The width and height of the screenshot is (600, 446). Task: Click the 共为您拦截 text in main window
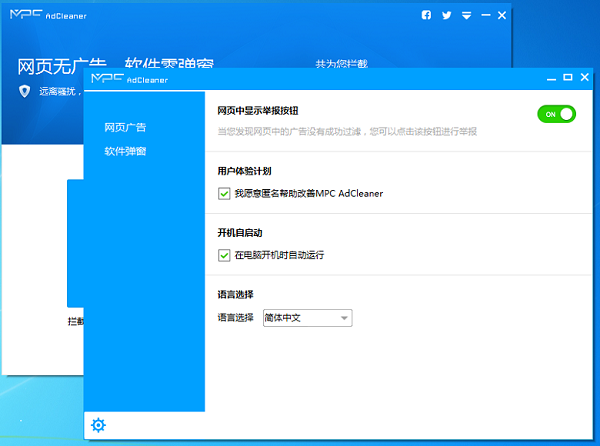(x=341, y=64)
